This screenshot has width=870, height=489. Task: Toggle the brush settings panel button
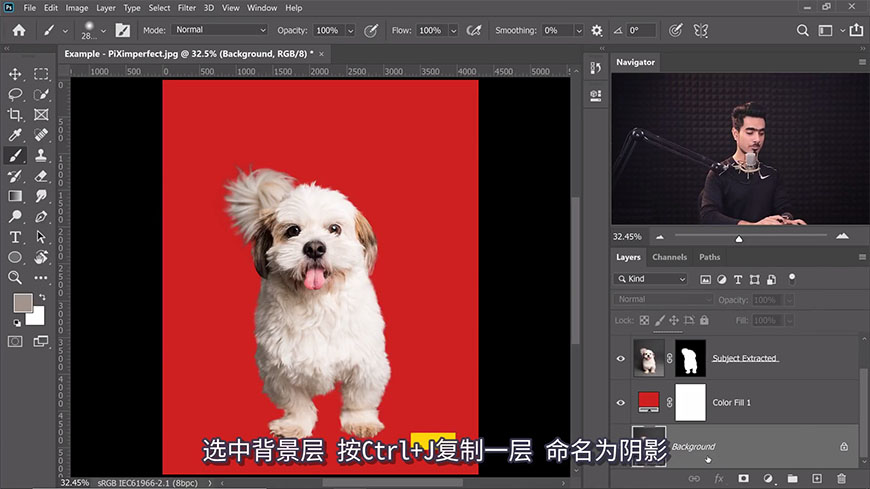[x=123, y=31]
